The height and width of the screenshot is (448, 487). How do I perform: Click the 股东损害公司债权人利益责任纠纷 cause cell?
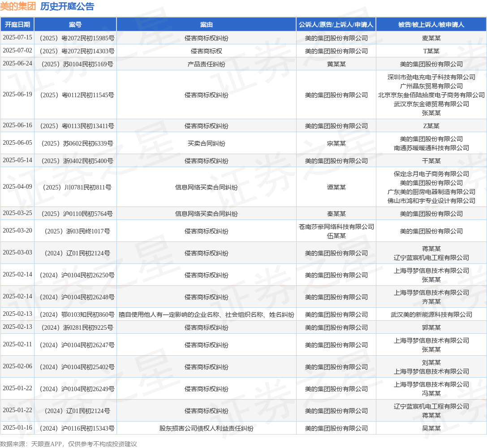pos(206,428)
